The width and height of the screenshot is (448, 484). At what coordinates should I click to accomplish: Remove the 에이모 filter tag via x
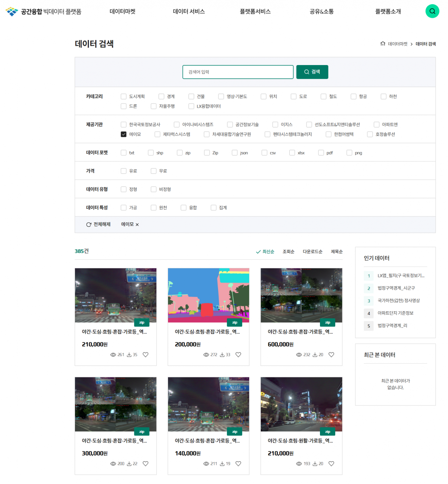pyautogui.click(x=137, y=225)
